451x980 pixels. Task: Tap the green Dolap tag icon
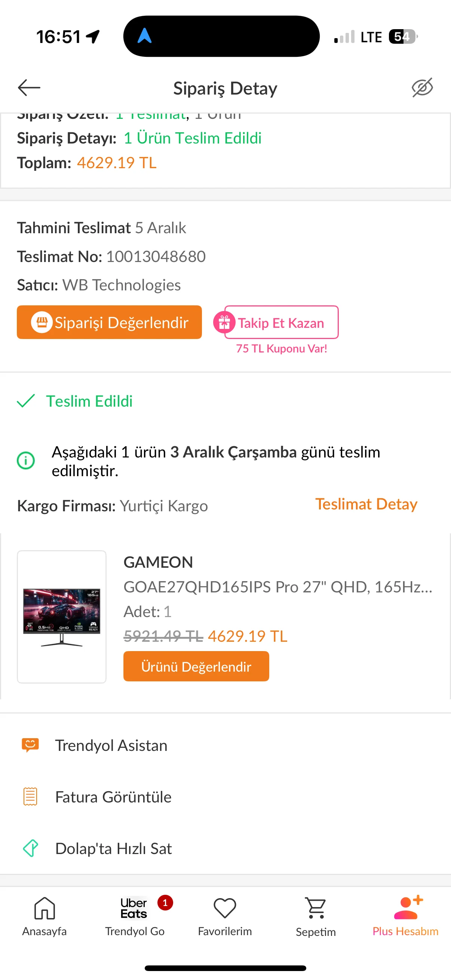click(x=30, y=848)
